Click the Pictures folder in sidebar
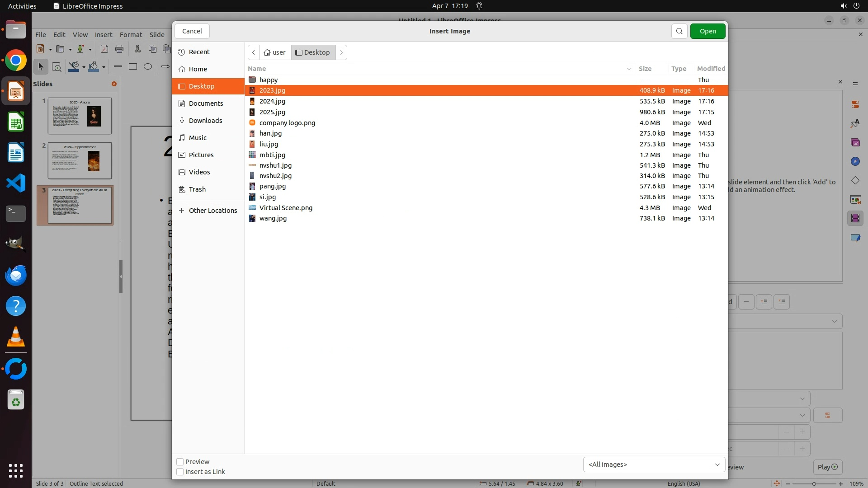 (x=201, y=155)
